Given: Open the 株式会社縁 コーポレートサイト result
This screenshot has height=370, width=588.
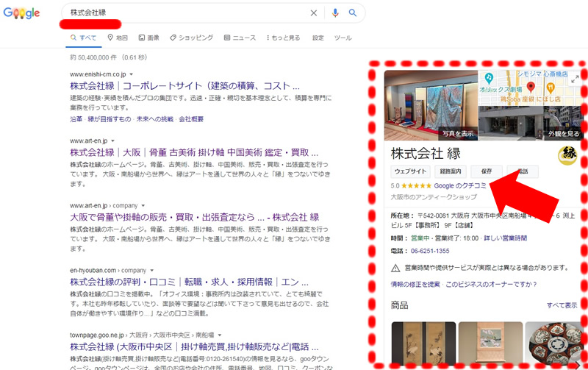Looking at the screenshot, I should click(x=185, y=86).
